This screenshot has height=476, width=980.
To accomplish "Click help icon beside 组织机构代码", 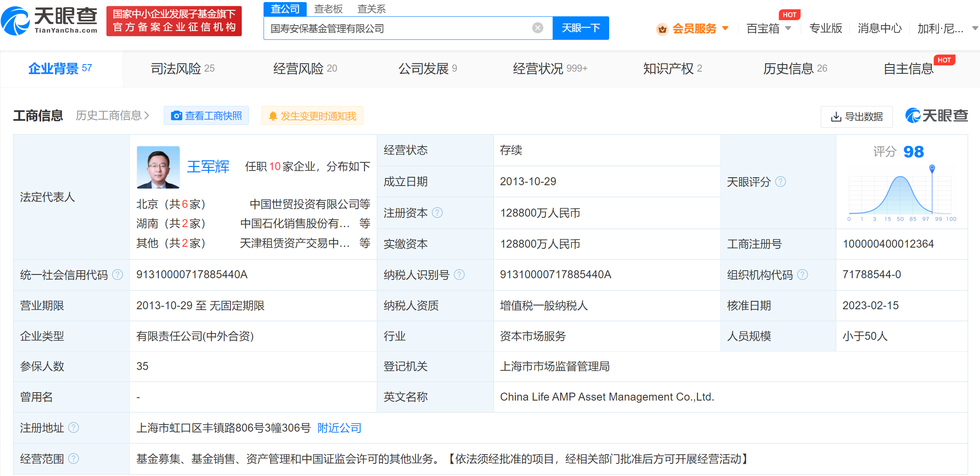I will point(802,274).
